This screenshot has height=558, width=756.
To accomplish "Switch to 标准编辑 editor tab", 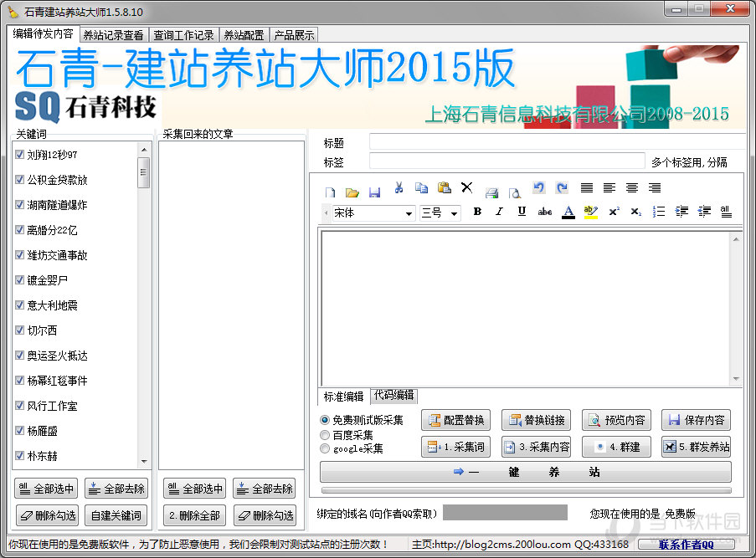I will pos(343,397).
